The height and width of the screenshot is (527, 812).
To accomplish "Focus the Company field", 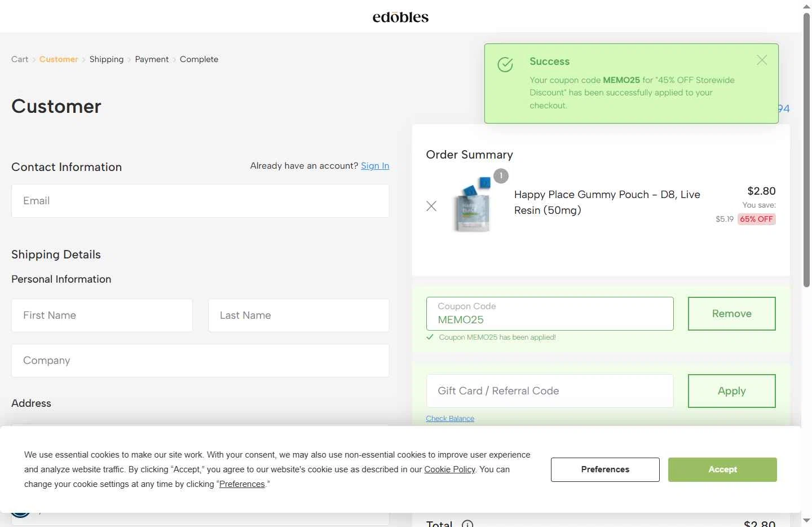I will tap(200, 361).
